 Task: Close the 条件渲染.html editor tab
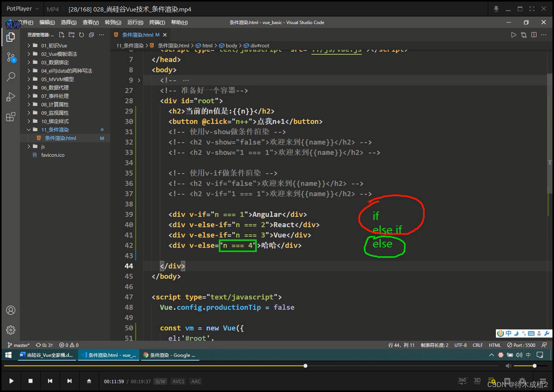tap(165, 35)
